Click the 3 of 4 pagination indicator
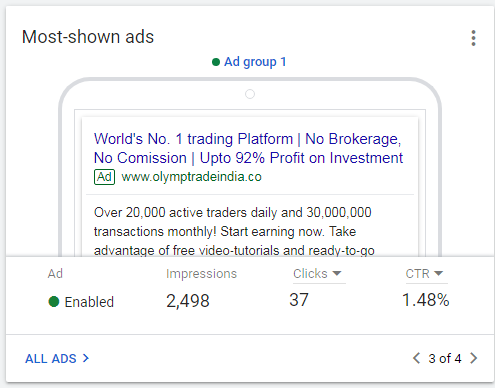Viewport: 495px width, 388px height. [x=445, y=359]
